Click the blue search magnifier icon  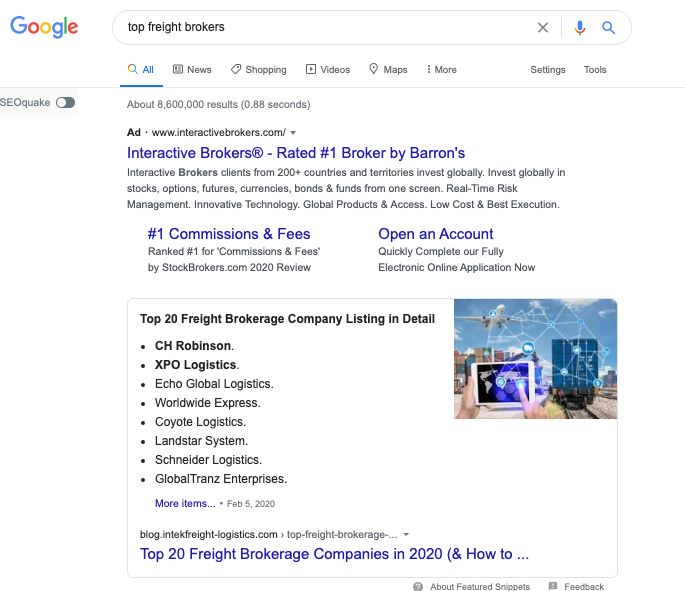(609, 28)
